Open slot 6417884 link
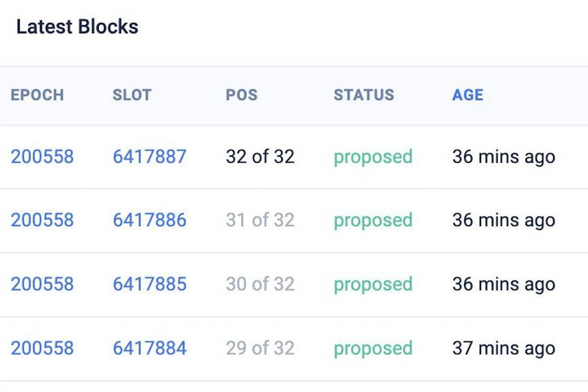This screenshot has height=392, width=588. point(149,348)
